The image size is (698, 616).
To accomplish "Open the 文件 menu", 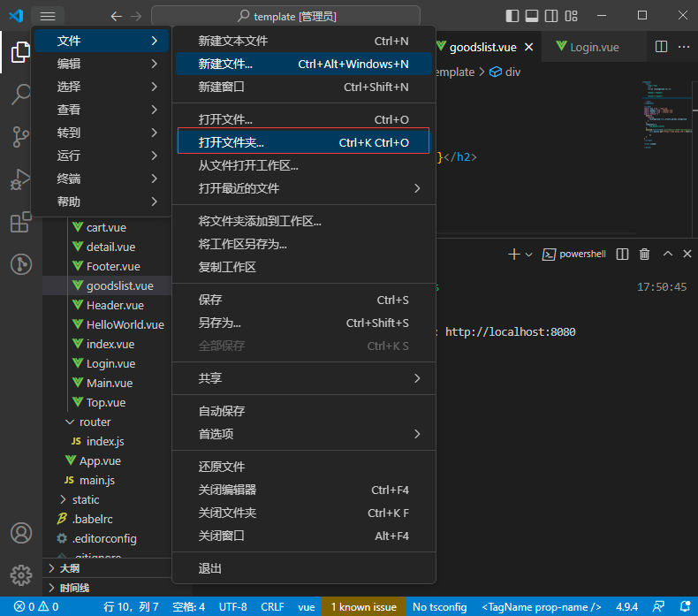I will (x=102, y=41).
